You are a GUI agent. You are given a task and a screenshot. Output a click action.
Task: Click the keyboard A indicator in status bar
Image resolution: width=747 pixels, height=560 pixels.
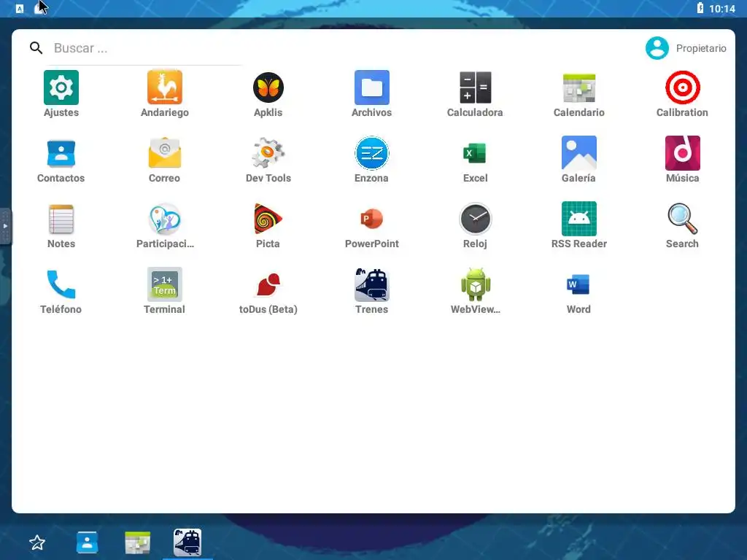[x=20, y=9]
